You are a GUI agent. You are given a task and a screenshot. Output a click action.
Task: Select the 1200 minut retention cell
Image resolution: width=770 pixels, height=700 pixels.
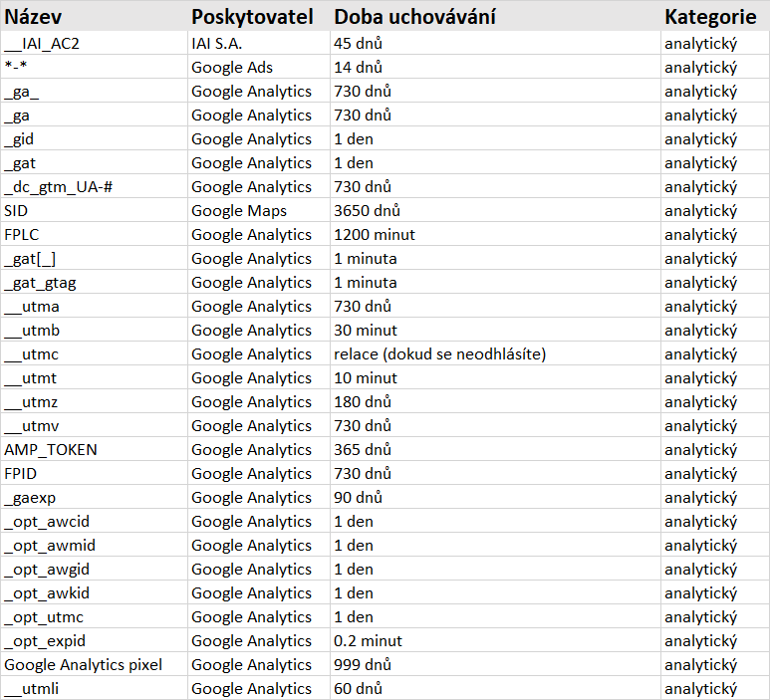pyautogui.click(x=375, y=234)
